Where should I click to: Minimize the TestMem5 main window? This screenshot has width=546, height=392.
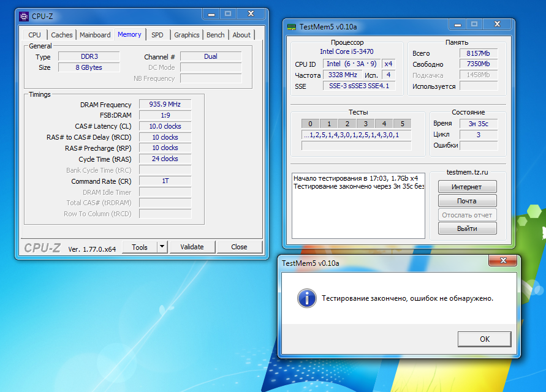(458, 24)
